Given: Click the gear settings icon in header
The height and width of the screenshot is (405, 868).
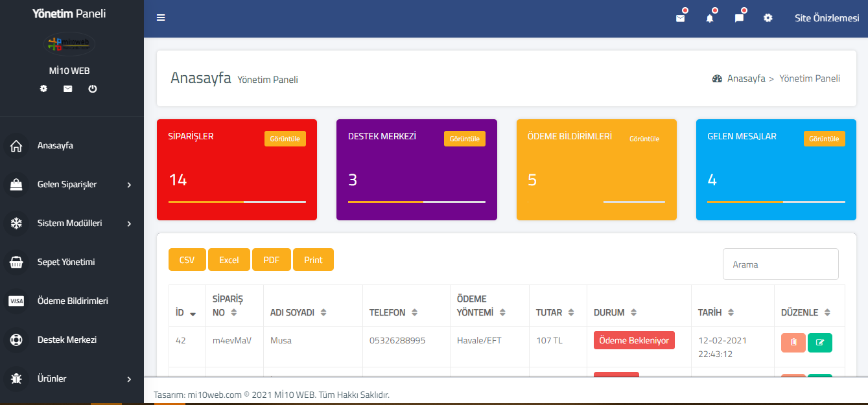Looking at the screenshot, I should click(768, 18).
